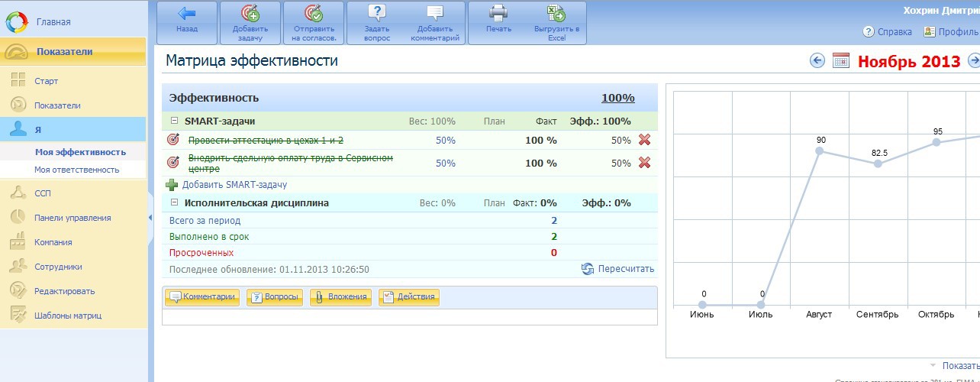Go to next month arrow
This screenshot has height=382, width=980.
pyautogui.click(x=974, y=60)
